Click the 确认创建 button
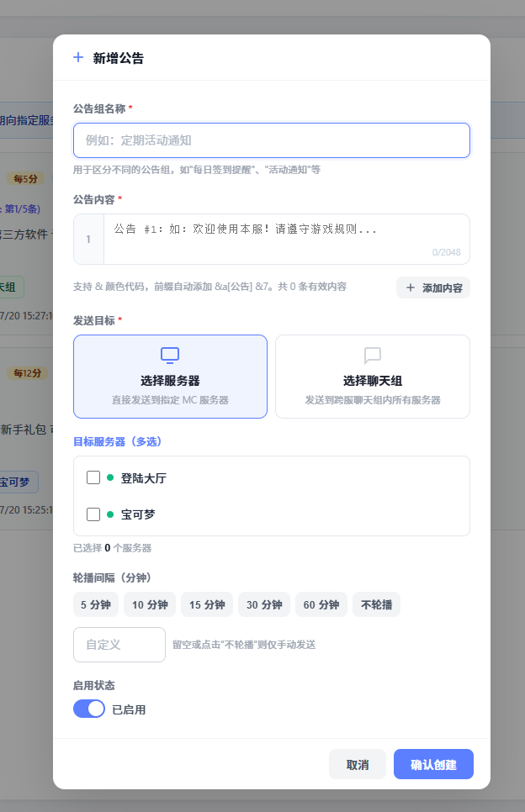Screen dimensions: 525x812 tap(433, 764)
